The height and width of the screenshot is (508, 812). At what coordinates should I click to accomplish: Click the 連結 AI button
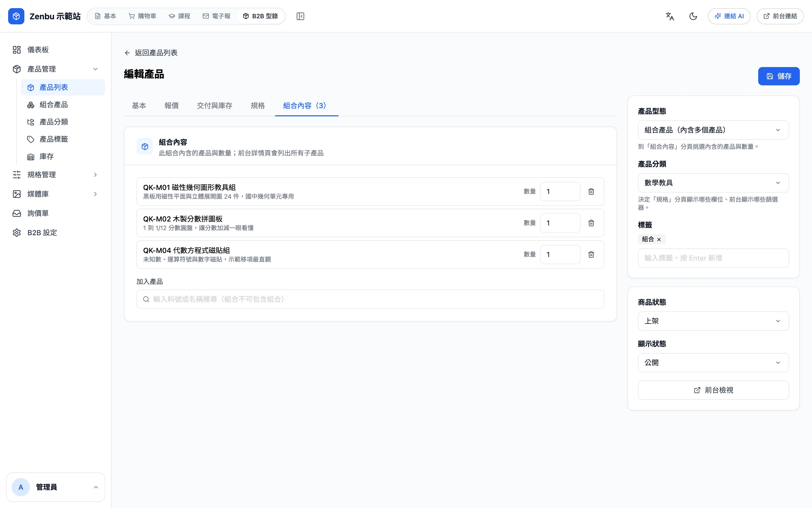pyautogui.click(x=729, y=16)
